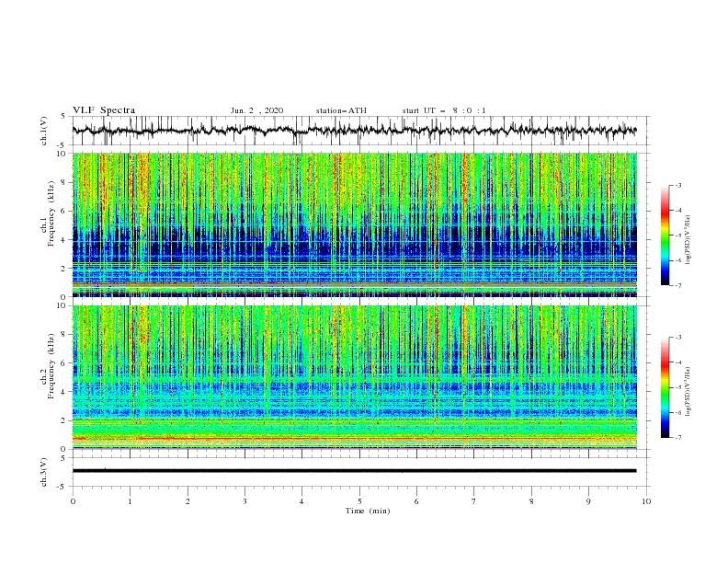Click time axis tick label "1"

pyautogui.click(x=130, y=501)
